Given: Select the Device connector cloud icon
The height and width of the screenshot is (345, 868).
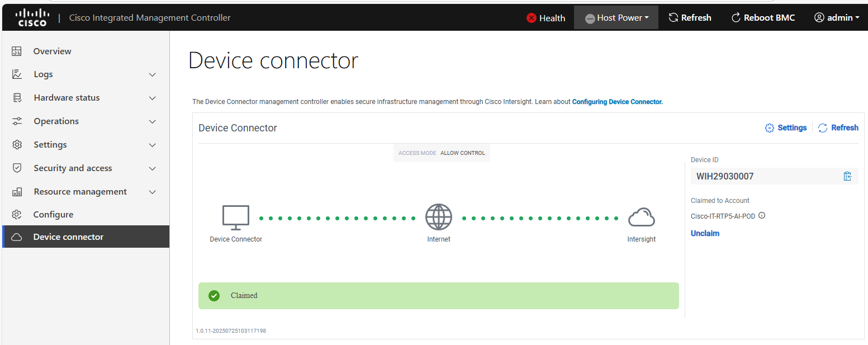Looking at the screenshot, I should tap(17, 237).
